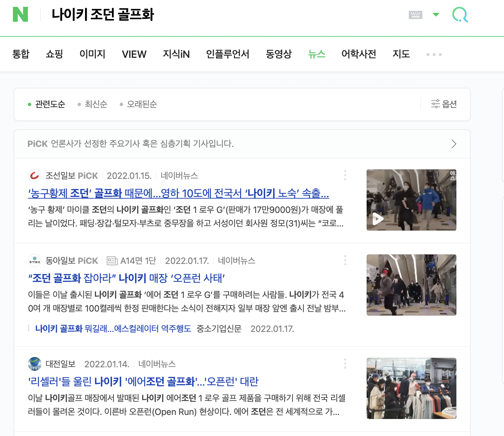Open headline "조던 골프화 잡아라" 나이키 매장
This screenshot has height=436, width=504.
(127, 278)
